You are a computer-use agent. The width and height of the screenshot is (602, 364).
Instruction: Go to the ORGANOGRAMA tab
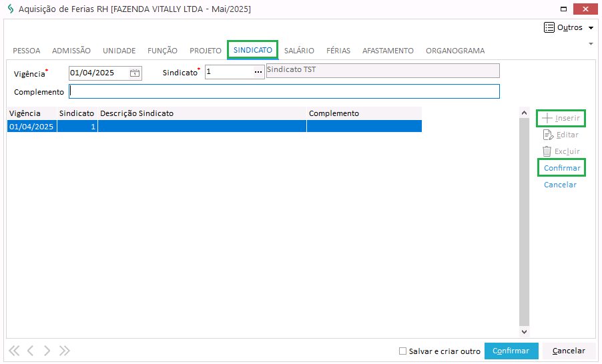(455, 51)
